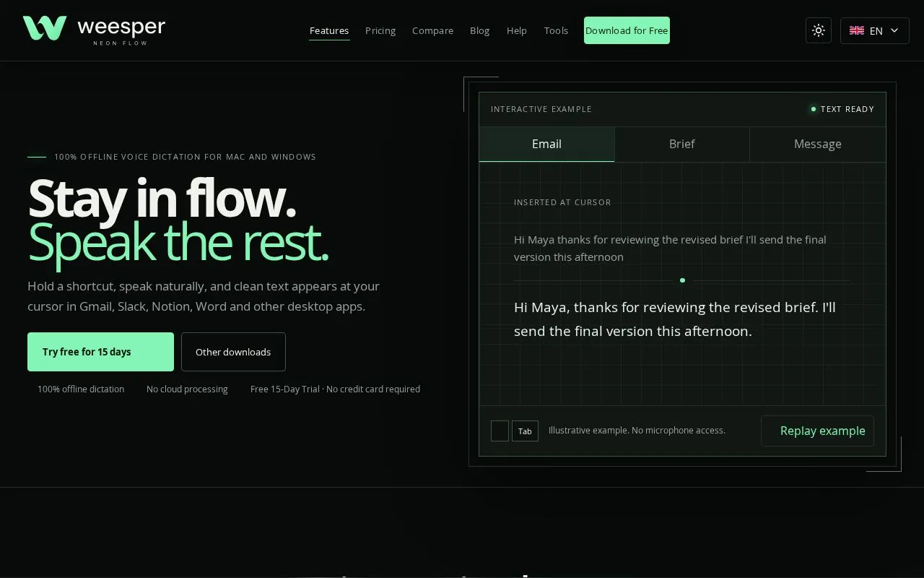
Task: Open the Tools menu item
Action: (x=556, y=30)
